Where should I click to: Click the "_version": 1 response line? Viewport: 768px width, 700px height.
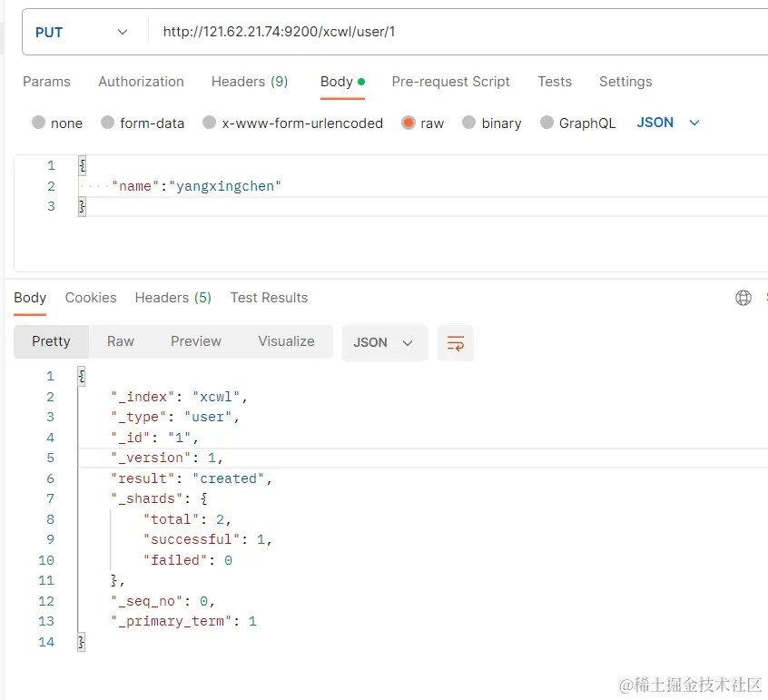[167, 458]
